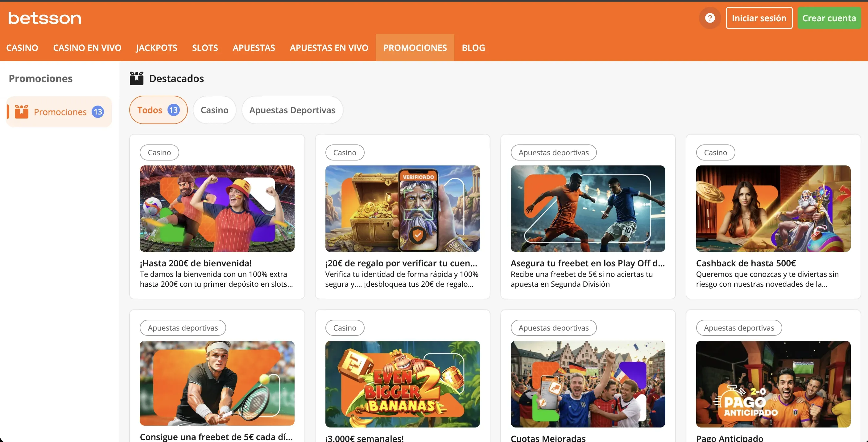Click the ¡3.000€ semanales! title
The height and width of the screenshot is (442, 868).
(364, 438)
